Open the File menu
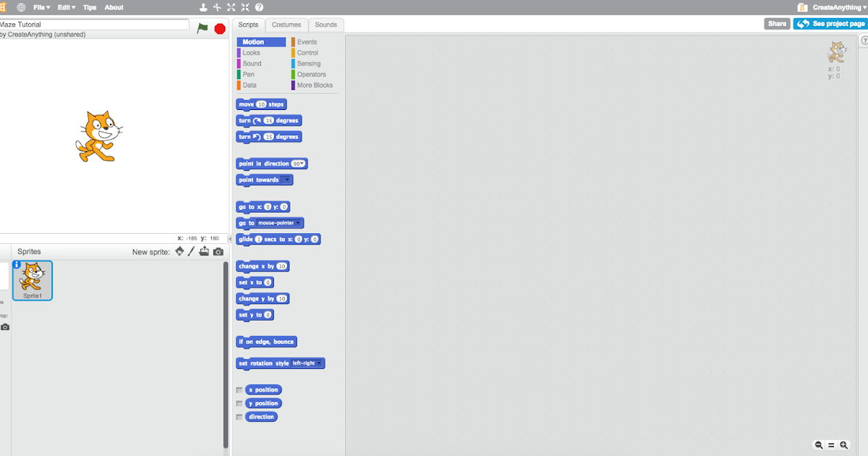868x456 pixels. pos(41,7)
